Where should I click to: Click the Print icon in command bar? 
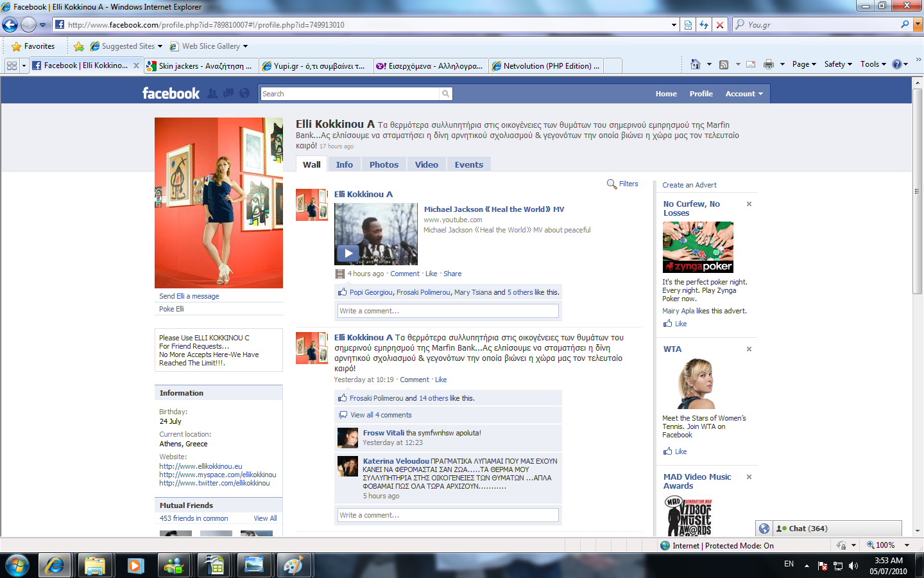769,64
